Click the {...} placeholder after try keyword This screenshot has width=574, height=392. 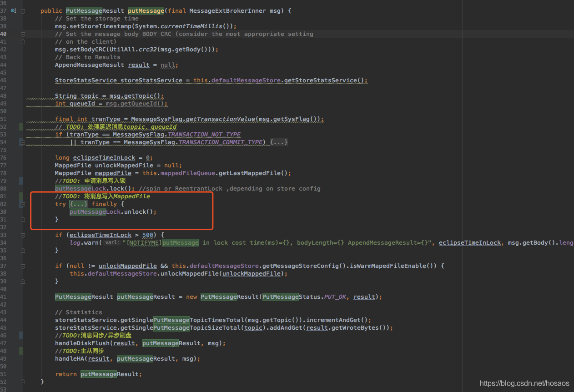[x=78, y=204]
